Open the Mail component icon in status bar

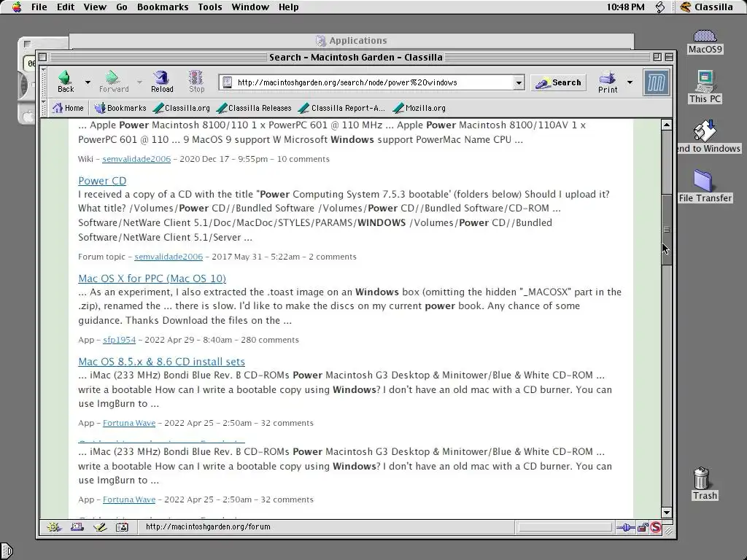(x=77, y=526)
